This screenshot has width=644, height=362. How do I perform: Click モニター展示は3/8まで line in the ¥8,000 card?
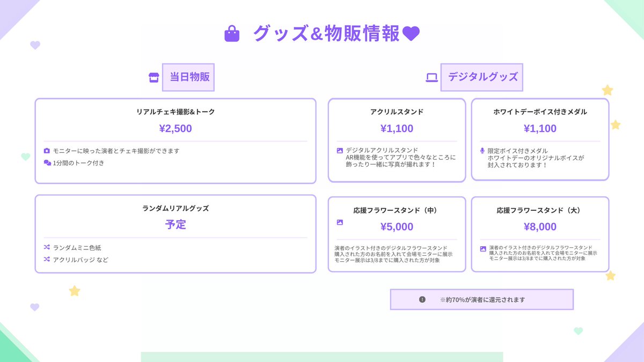[537, 258]
